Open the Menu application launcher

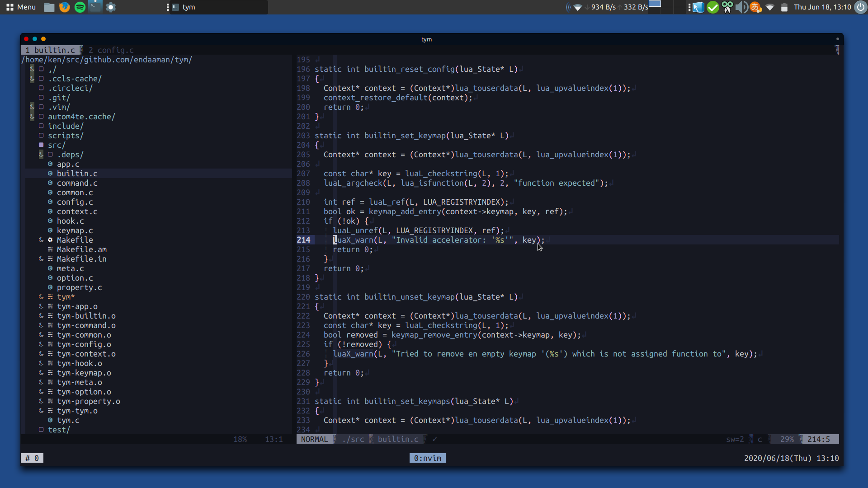pos(21,7)
